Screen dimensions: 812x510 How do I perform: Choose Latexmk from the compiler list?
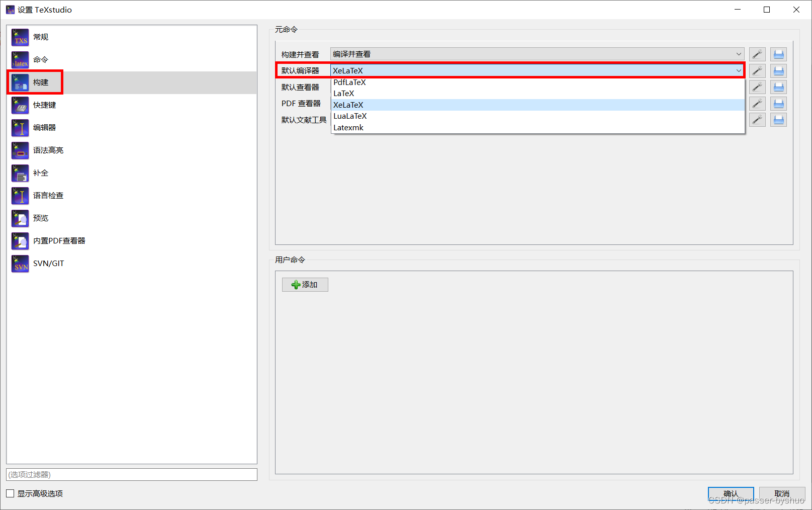click(537, 128)
